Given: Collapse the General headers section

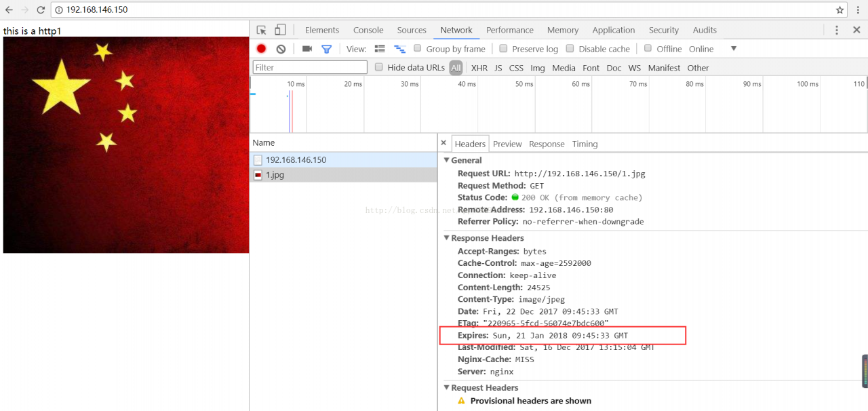Looking at the screenshot, I should pyautogui.click(x=447, y=160).
